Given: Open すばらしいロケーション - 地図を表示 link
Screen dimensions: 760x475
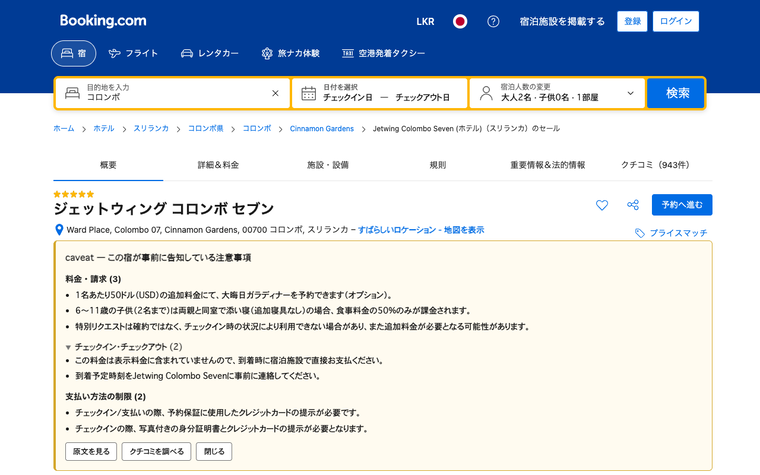Looking at the screenshot, I should pos(421,230).
